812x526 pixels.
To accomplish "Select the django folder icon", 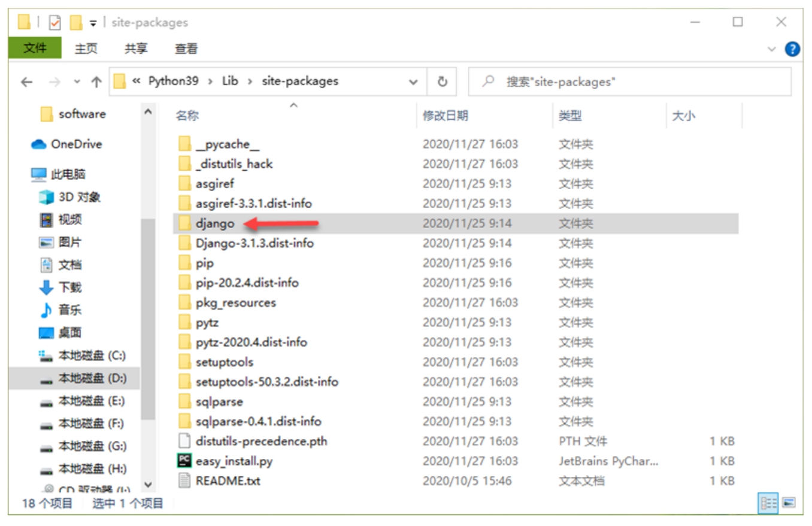I will pos(185,223).
